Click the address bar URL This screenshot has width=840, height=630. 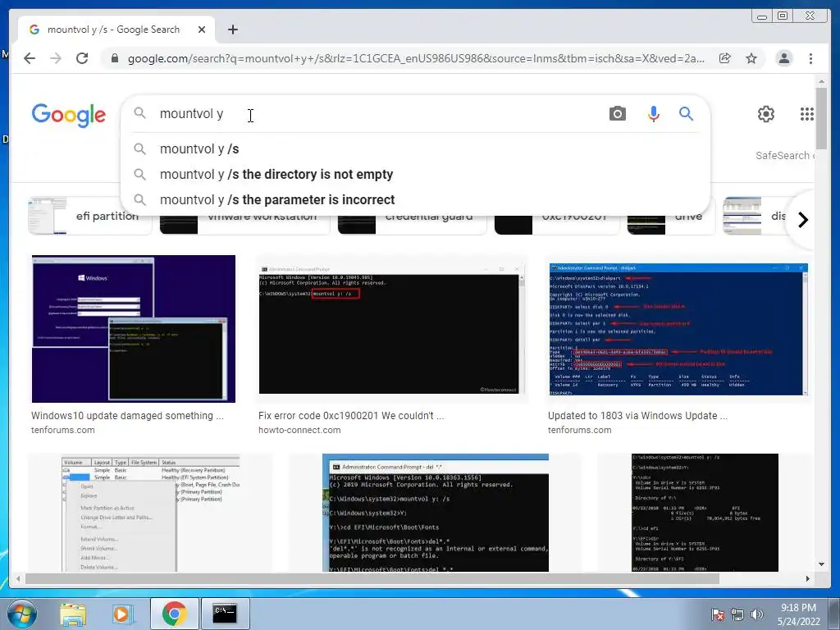pyautogui.click(x=416, y=58)
